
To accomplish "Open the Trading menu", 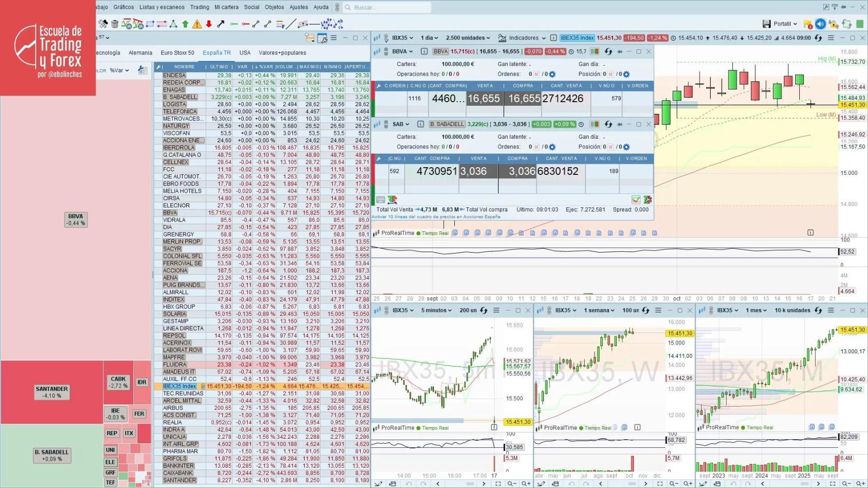I will (199, 7).
